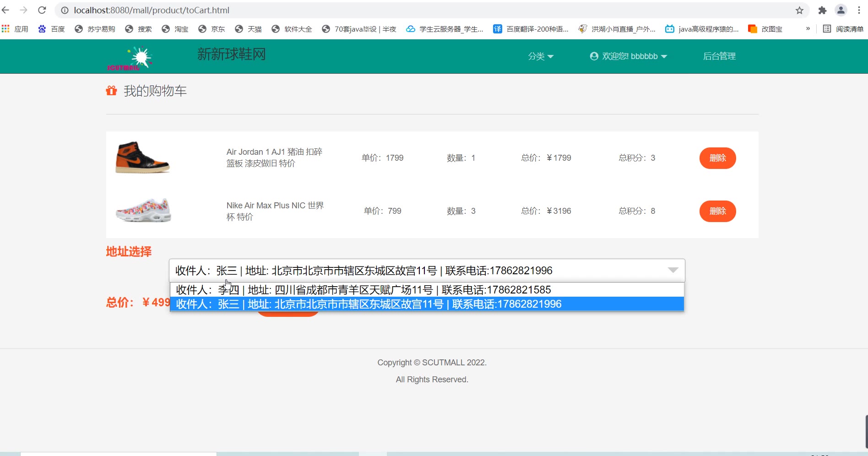Open the 百度 bookmark
868x456 pixels.
tap(51, 29)
